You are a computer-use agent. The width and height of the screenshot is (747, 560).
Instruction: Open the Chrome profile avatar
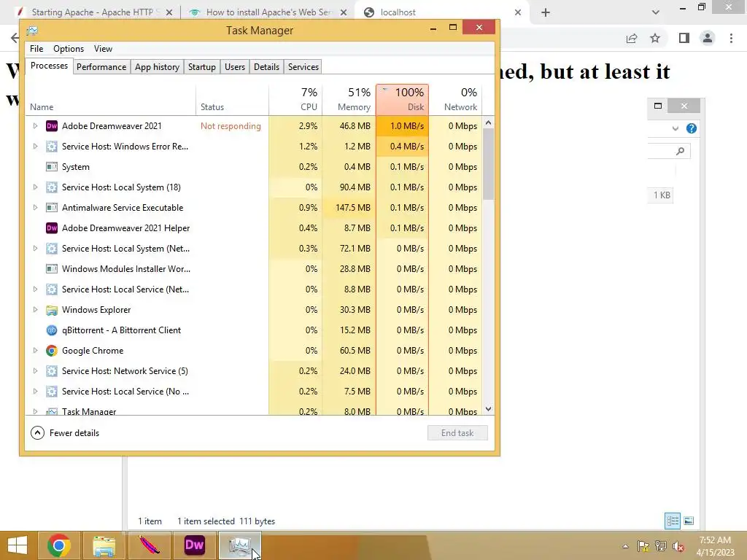tap(708, 38)
